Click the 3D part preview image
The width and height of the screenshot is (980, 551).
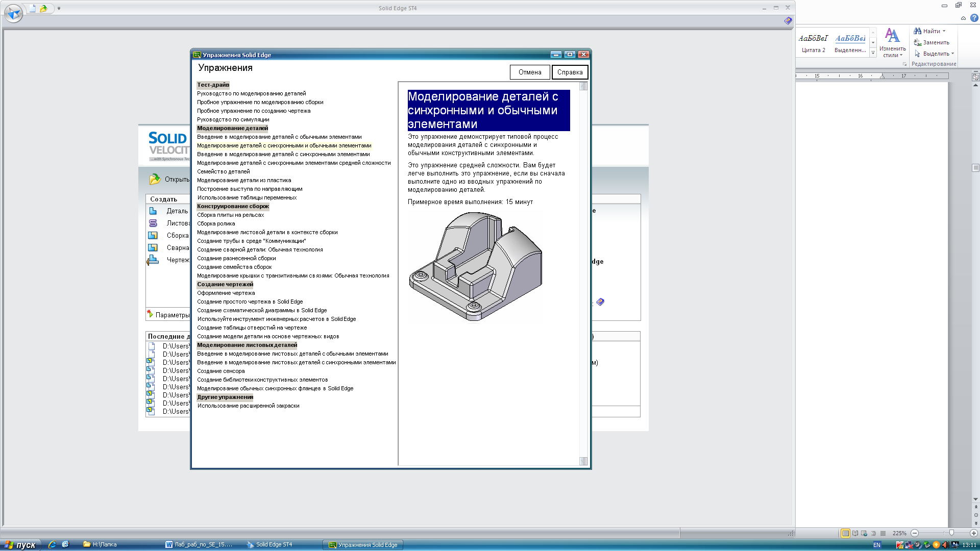475,266
